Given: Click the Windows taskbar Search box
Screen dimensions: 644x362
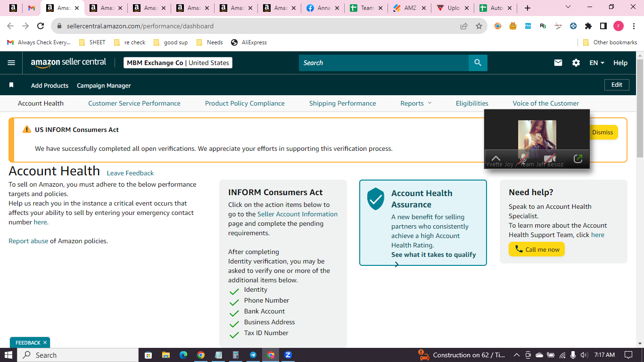Looking at the screenshot, I should pyautogui.click(x=77, y=355).
